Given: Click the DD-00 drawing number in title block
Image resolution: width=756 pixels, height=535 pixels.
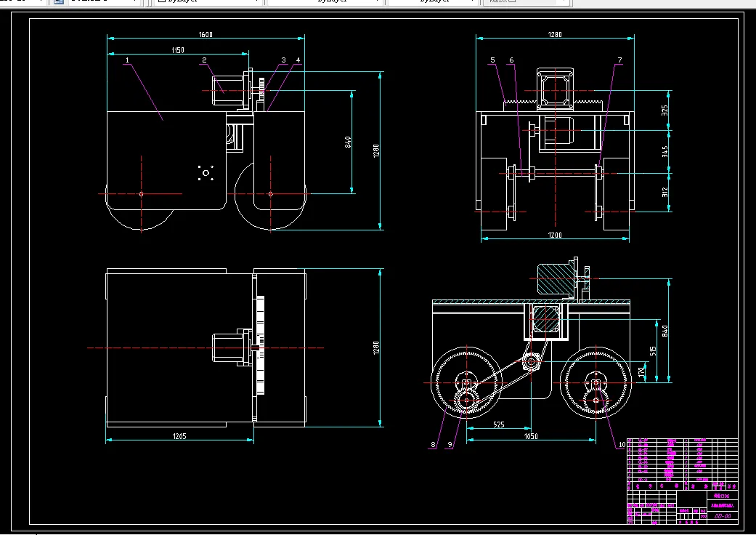Looking at the screenshot, I should pos(722,516).
